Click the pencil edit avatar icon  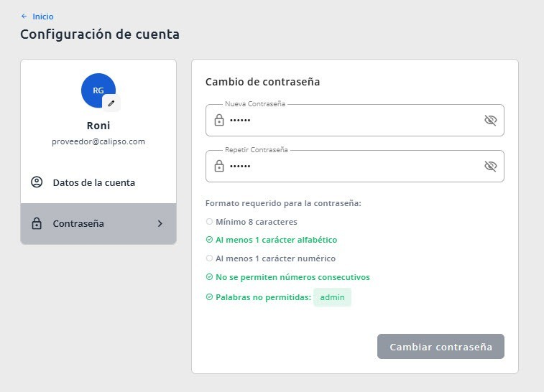(111, 103)
